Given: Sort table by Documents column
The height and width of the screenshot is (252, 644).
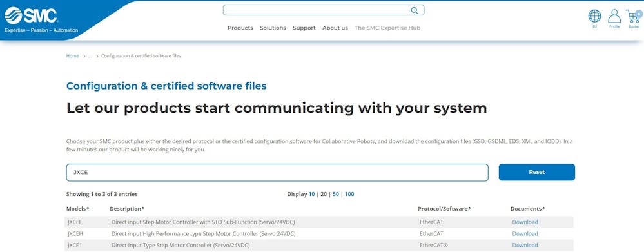Looking at the screenshot, I should 528,208.
